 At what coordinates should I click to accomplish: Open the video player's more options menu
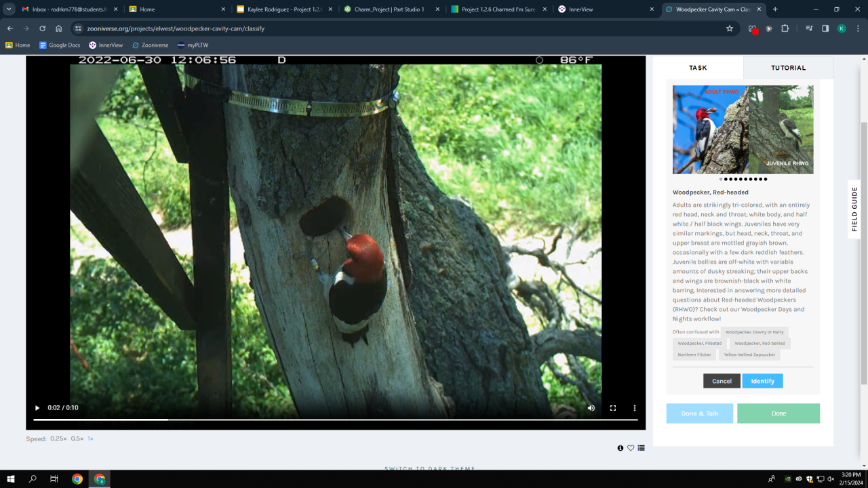coord(635,408)
